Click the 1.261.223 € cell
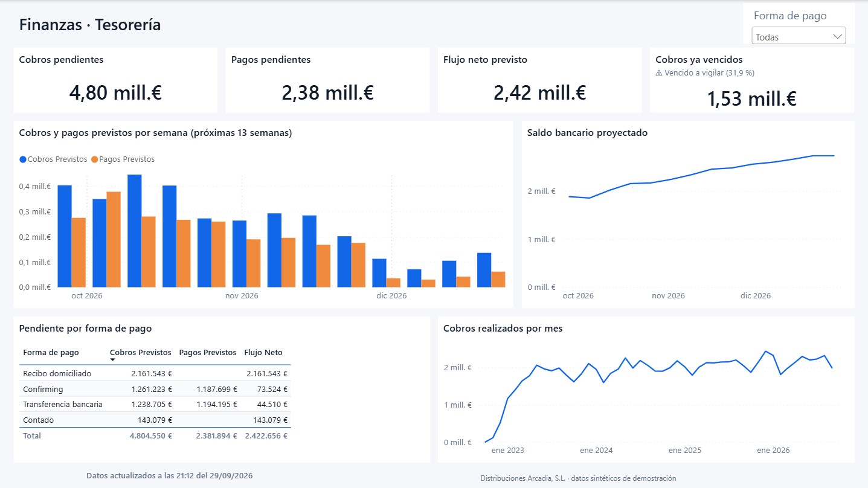The image size is (868, 488). [x=152, y=390]
